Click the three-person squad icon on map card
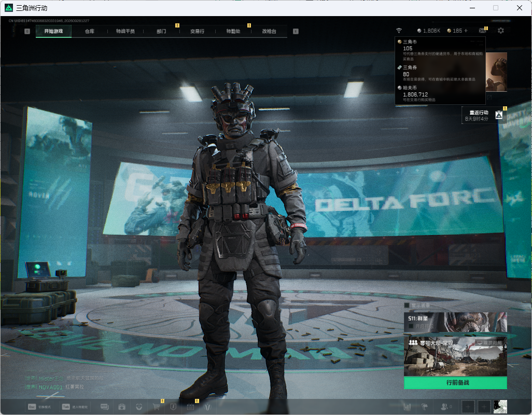This screenshot has width=532, height=415. 413,343
